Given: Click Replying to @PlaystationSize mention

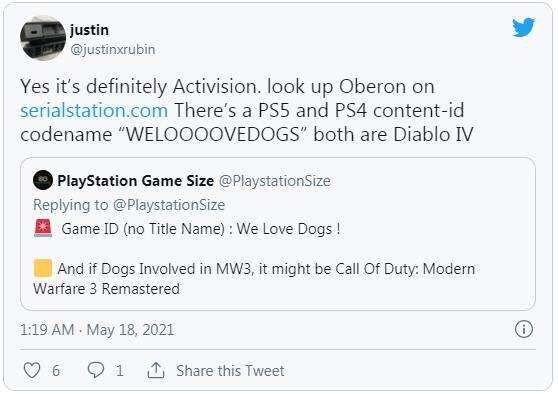Looking at the screenshot, I should 169,205.
